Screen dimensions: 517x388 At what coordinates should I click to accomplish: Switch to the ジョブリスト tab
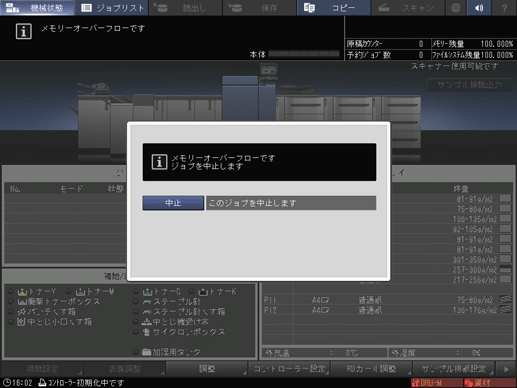pos(112,8)
